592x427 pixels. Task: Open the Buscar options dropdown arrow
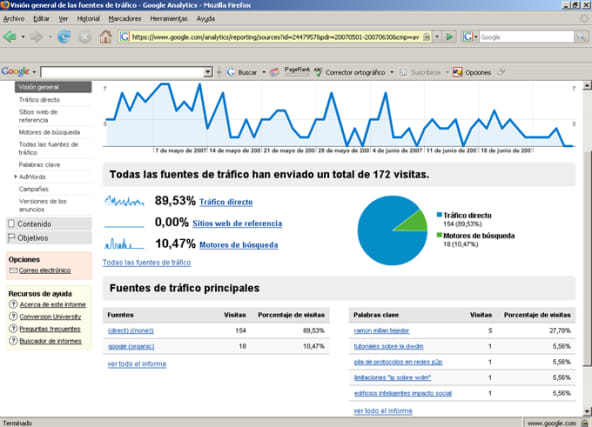(x=264, y=72)
